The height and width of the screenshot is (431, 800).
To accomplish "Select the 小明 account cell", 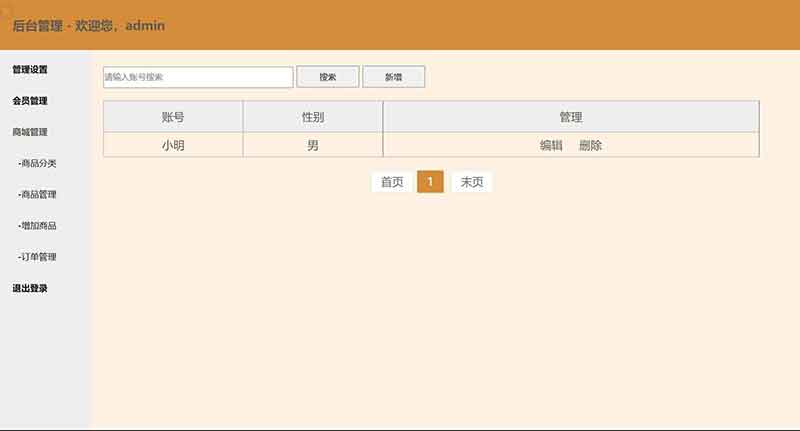I will (x=173, y=145).
